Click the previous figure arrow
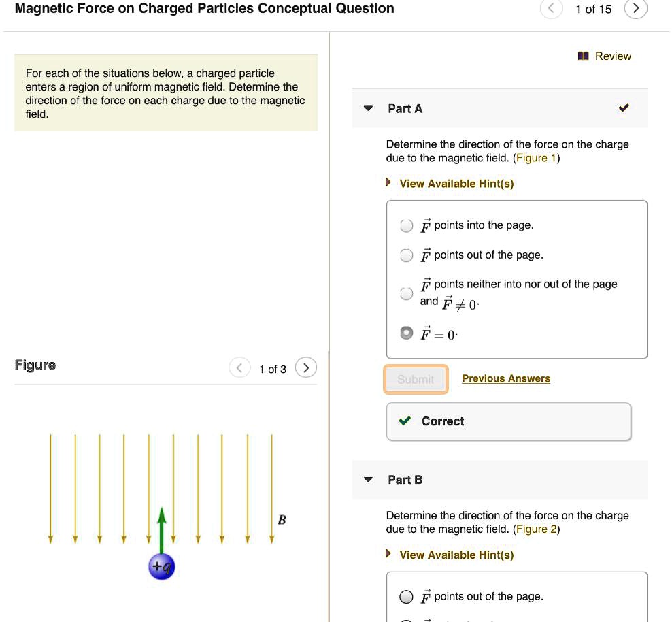 239,367
